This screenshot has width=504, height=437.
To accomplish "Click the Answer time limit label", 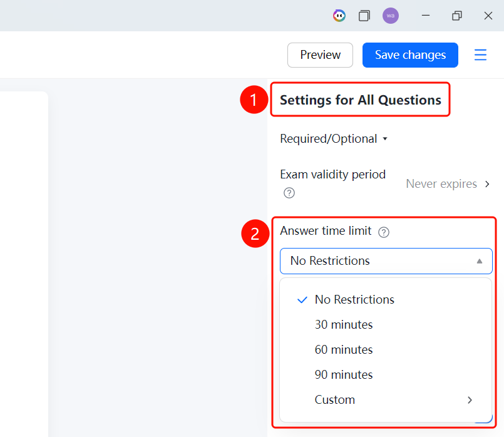I will [326, 231].
